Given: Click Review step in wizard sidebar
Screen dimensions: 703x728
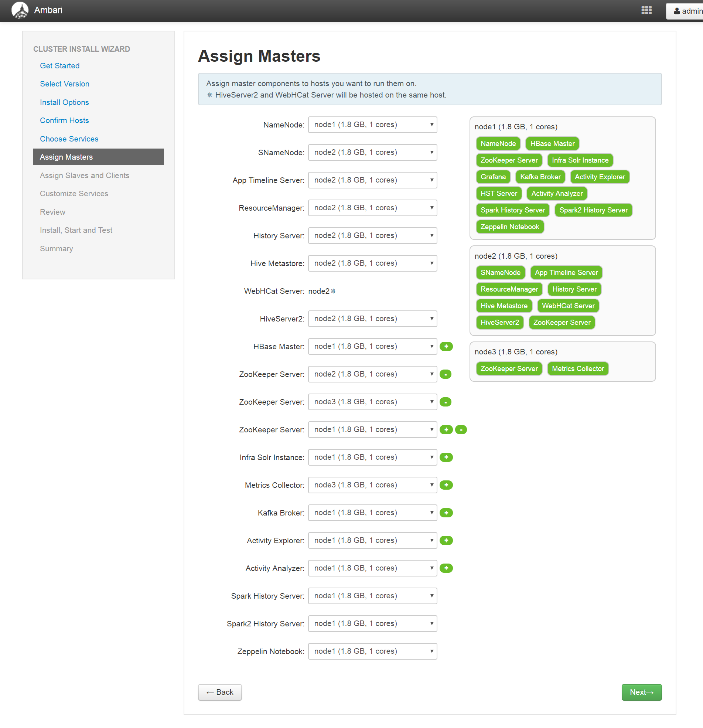Looking at the screenshot, I should [x=53, y=212].
